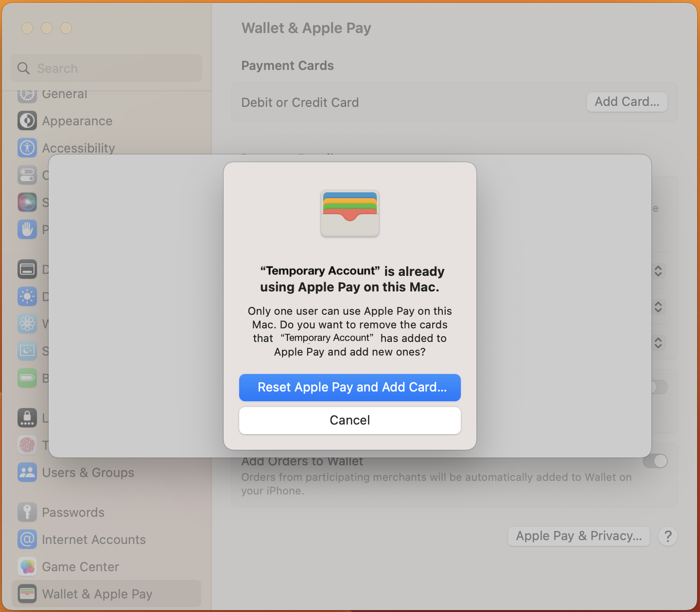Image resolution: width=700 pixels, height=612 pixels.
Task: Click the Cancel button in dialog
Action: 350,421
